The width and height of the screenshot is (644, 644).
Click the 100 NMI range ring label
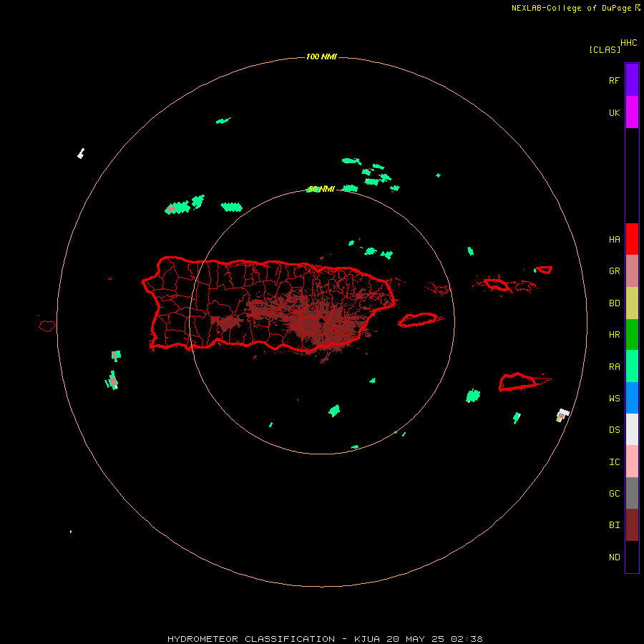pyautogui.click(x=321, y=57)
